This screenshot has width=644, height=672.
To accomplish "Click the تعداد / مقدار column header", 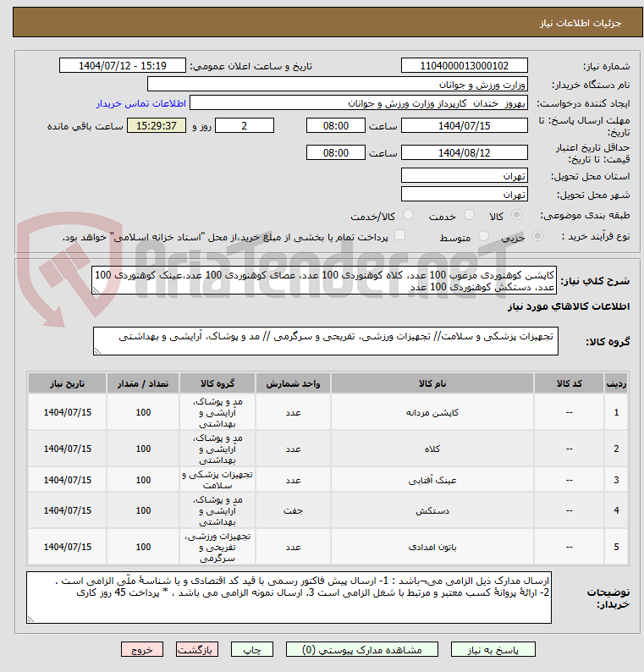I will (x=143, y=383).
